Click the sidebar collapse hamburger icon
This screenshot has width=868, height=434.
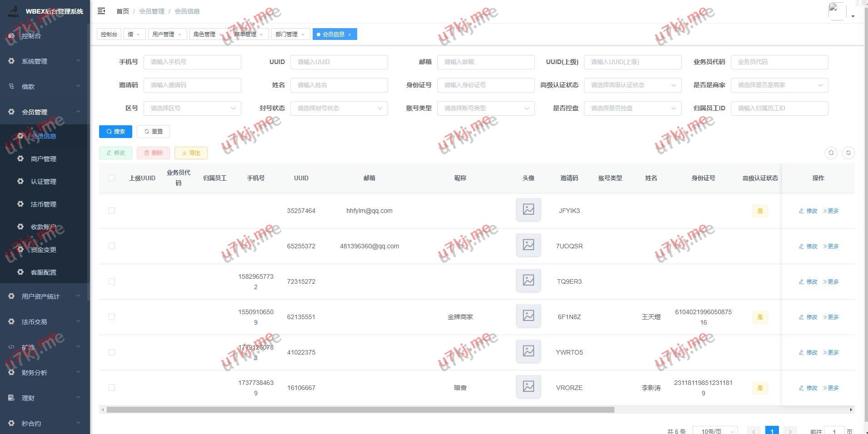[x=101, y=11]
